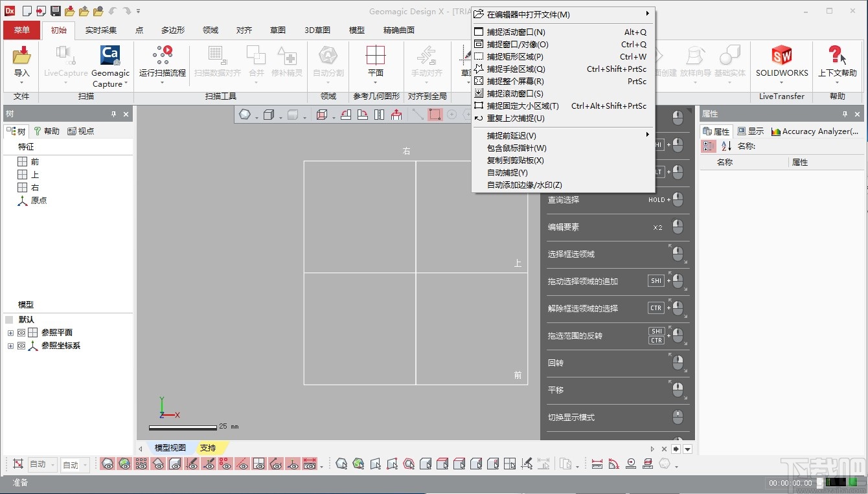This screenshot has height=494, width=868.
Task: Enable 自动捕捉(Y) in the capture menu
Action: (x=512, y=173)
